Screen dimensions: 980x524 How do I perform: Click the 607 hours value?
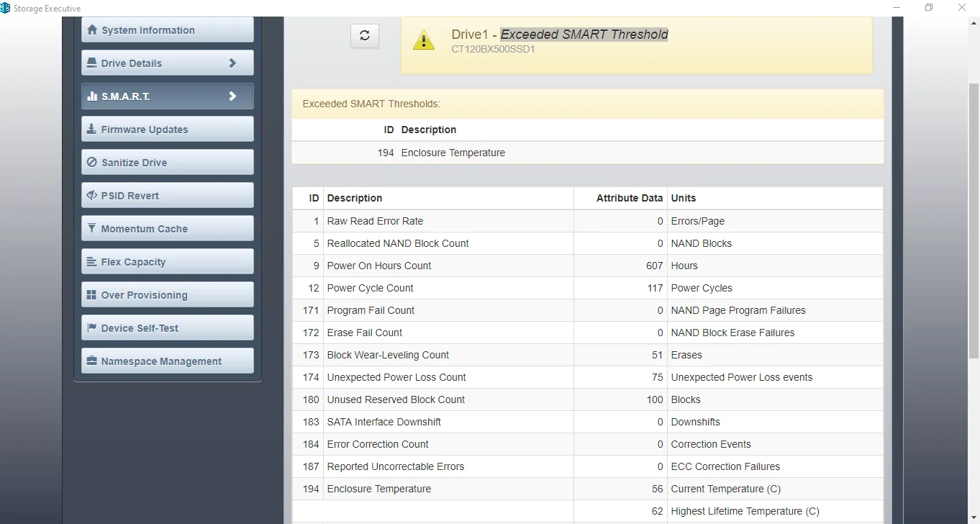(x=654, y=266)
